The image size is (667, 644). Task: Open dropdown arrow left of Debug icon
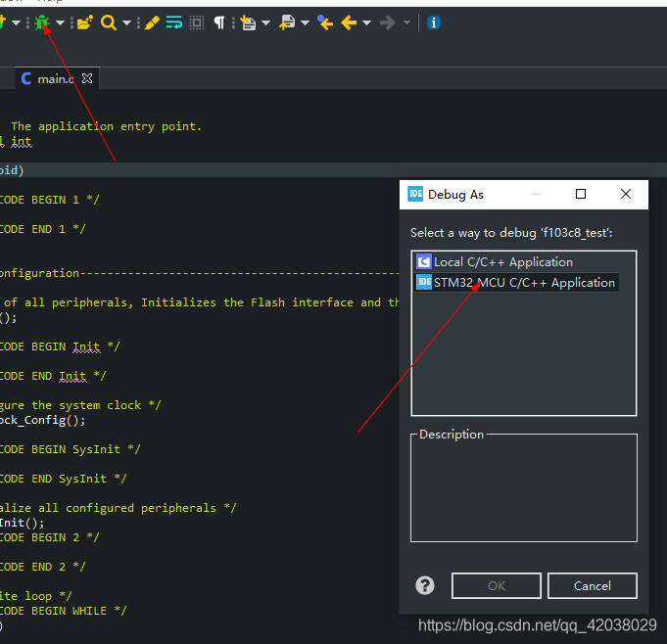point(17,23)
